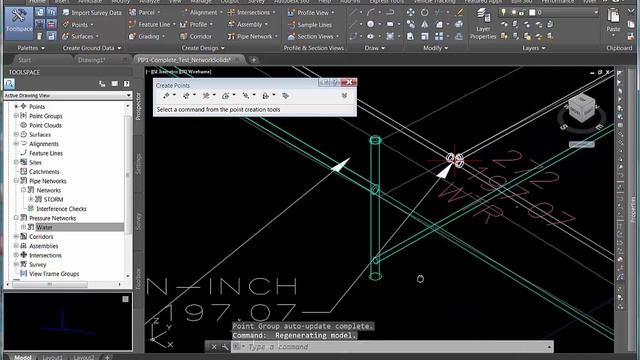Click the ViewCube in the viewport
Screen dimensions: 640x360
click(582, 109)
